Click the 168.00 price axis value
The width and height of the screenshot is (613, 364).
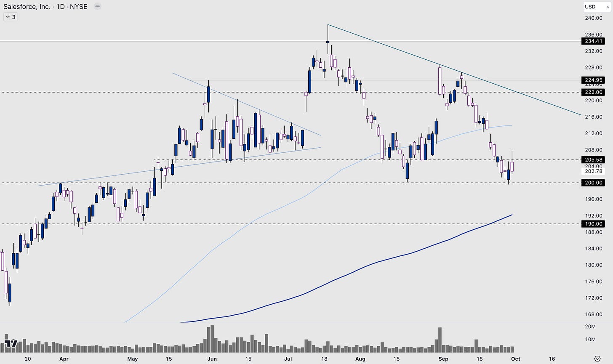click(593, 314)
